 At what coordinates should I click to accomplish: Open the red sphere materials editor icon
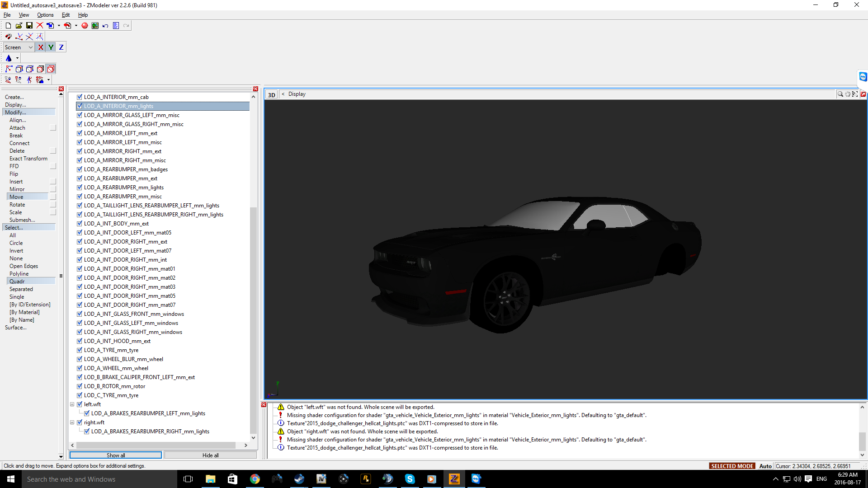pos(85,26)
